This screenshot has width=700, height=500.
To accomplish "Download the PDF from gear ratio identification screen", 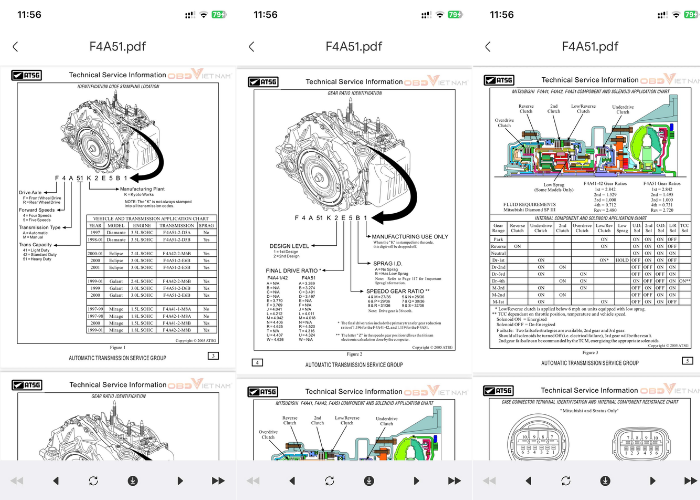I will pos(369,481).
